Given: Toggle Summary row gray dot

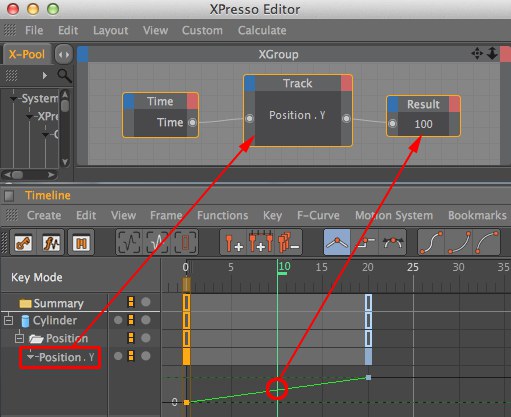Looking at the screenshot, I should coord(146,302).
